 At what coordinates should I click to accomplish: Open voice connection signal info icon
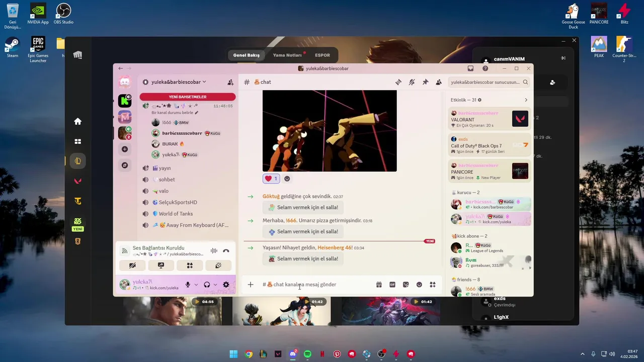click(125, 250)
